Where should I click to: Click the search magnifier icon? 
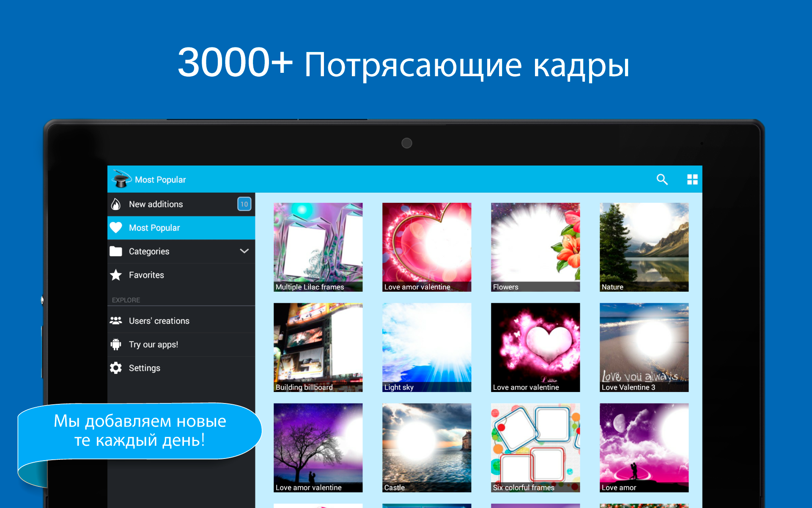(x=662, y=179)
